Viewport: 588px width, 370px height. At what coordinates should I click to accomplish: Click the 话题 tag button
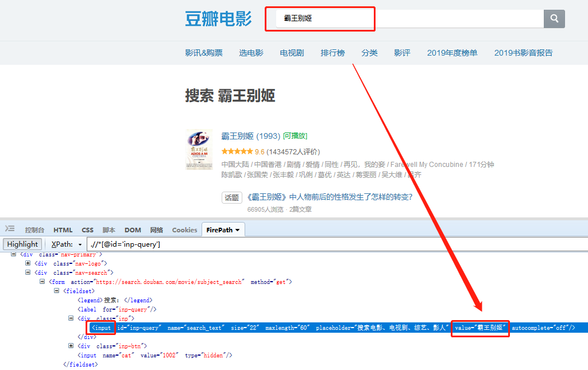(x=232, y=197)
